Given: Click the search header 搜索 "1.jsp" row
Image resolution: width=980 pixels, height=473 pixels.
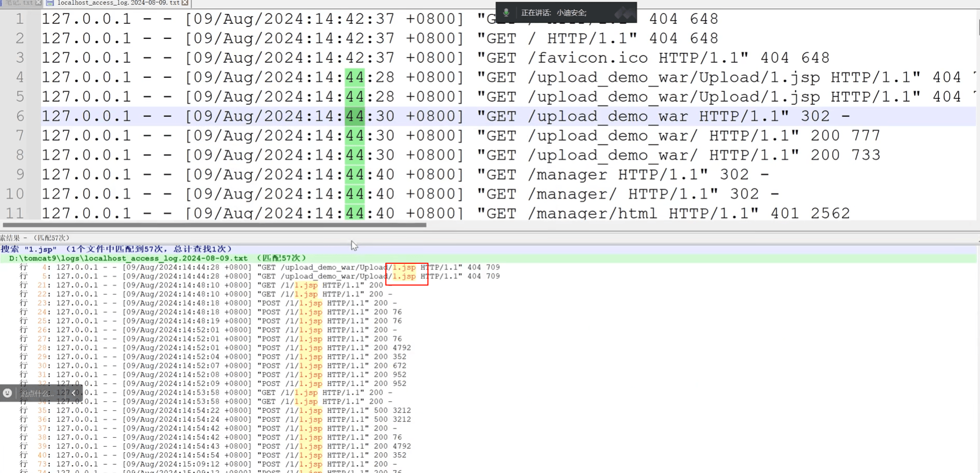Looking at the screenshot, I should coord(116,249).
